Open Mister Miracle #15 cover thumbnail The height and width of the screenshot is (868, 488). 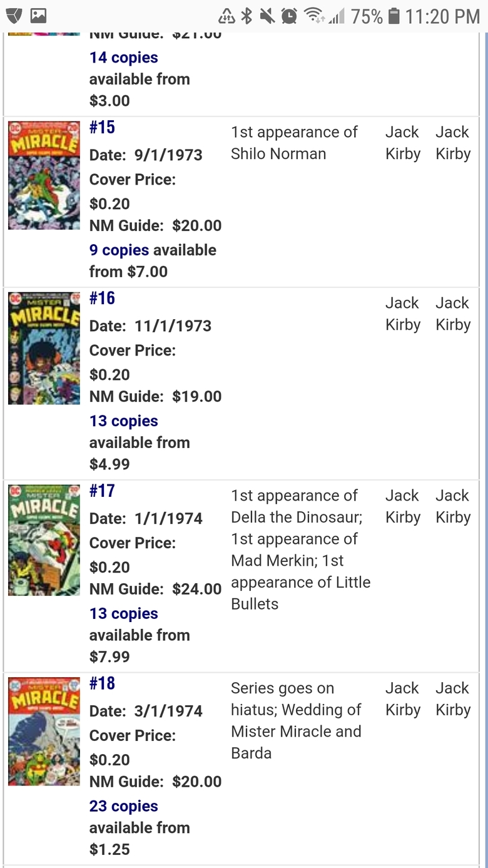click(x=44, y=175)
